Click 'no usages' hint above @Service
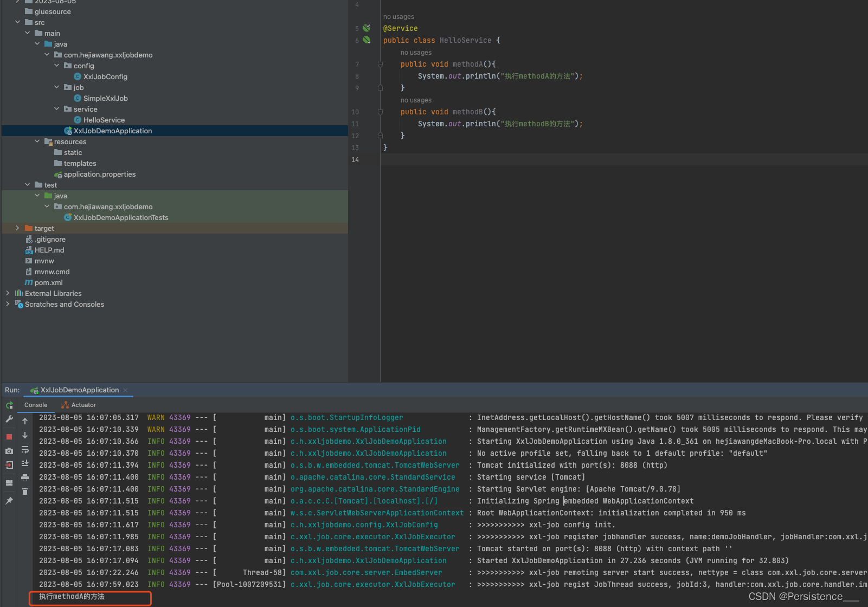The height and width of the screenshot is (607, 868). (398, 17)
